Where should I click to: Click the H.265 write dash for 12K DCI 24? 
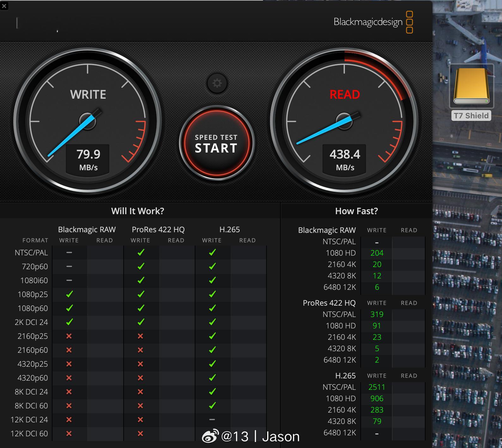[212, 420]
